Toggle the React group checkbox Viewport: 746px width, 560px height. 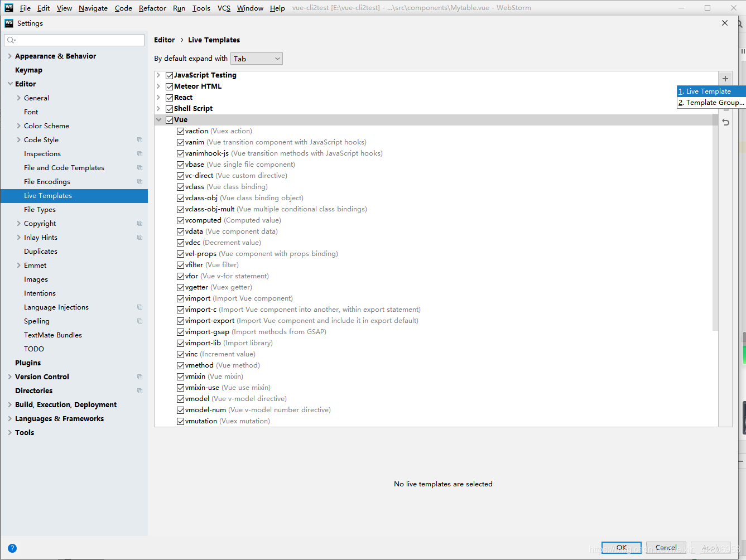tap(169, 98)
